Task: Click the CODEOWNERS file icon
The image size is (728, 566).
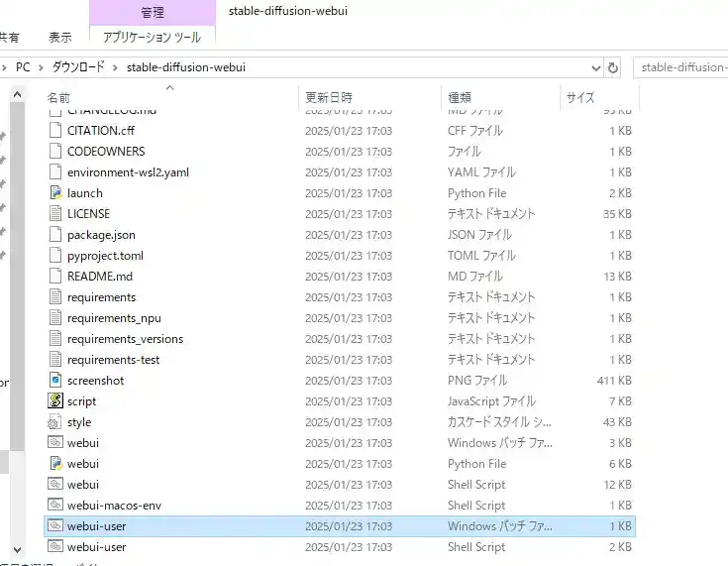Action: pyautogui.click(x=55, y=152)
